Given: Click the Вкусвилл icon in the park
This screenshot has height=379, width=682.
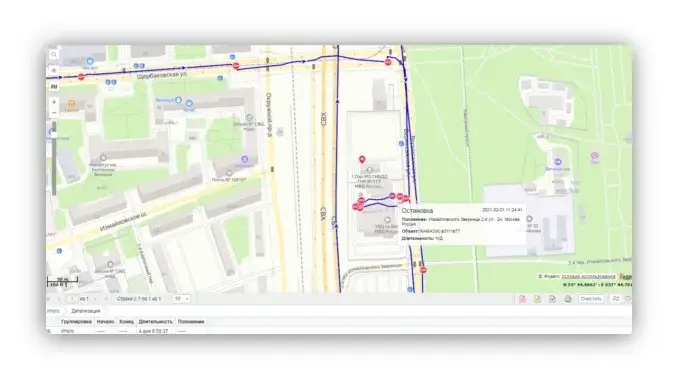Looking at the screenshot, I should [558, 162].
